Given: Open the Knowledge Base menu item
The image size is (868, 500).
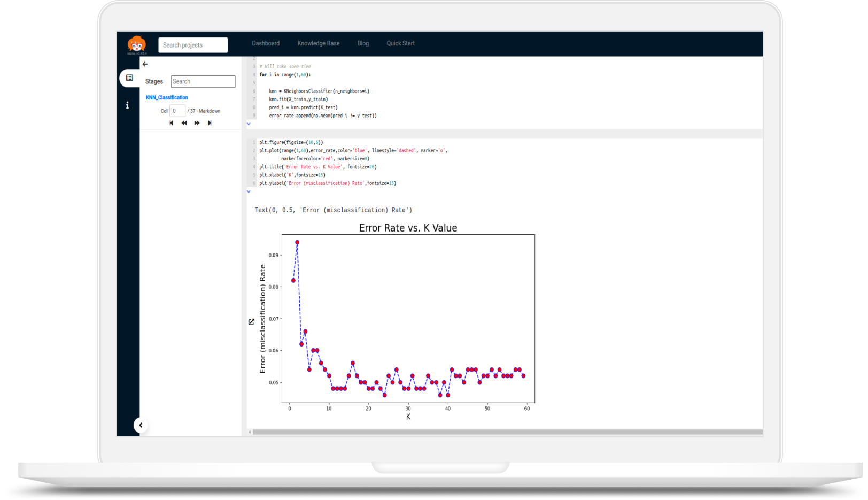Looking at the screenshot, I should click(x=318, y=43).
